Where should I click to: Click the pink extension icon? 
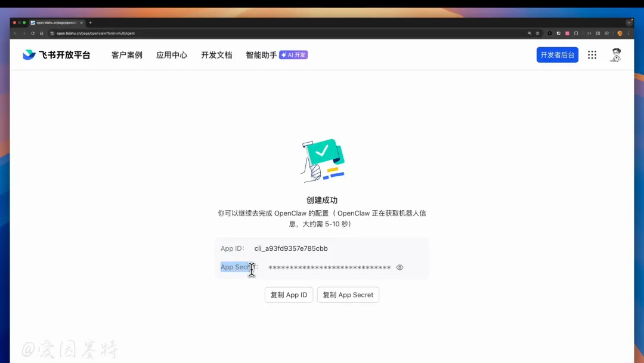click(x=567, y=33)
